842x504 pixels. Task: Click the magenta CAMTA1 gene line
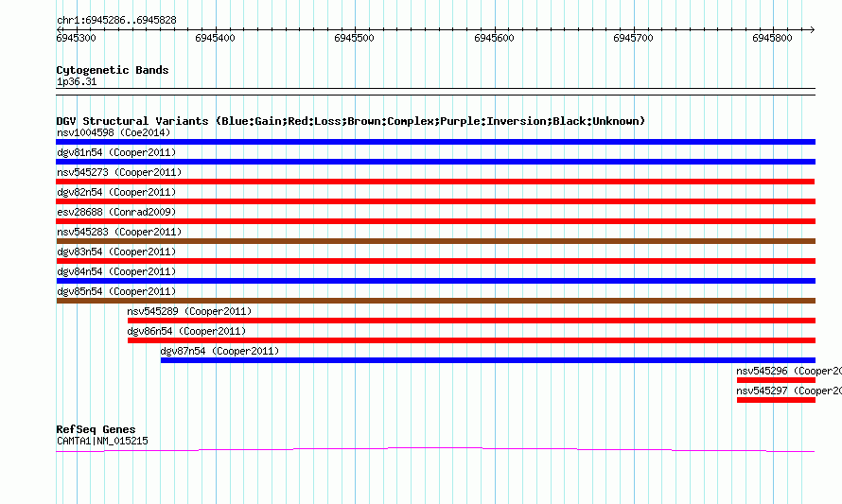(435, 449)
